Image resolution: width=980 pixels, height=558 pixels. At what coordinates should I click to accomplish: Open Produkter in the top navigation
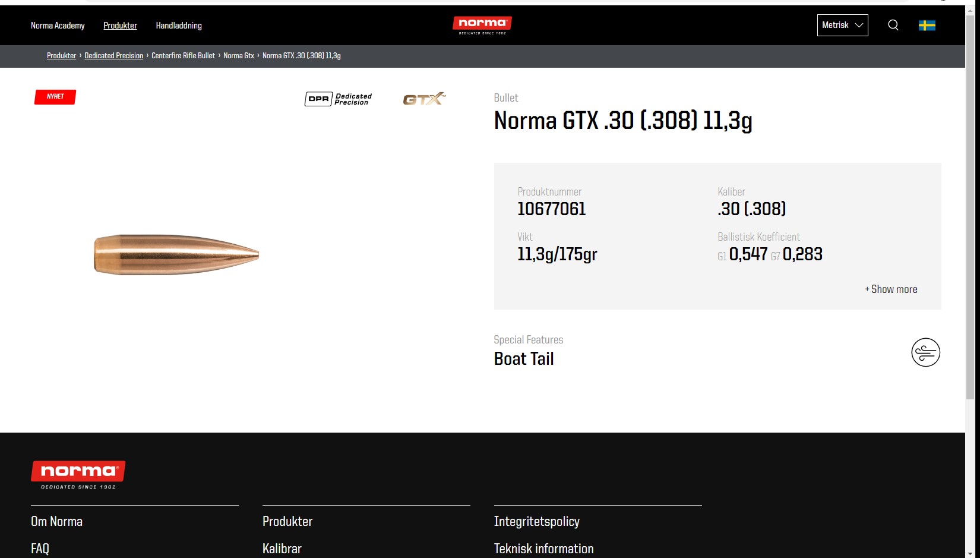point(120,26)
